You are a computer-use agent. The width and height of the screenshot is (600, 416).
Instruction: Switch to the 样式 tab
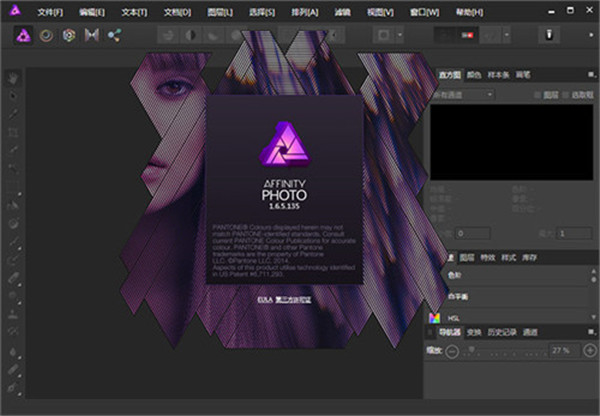click(x=509, y=258)
